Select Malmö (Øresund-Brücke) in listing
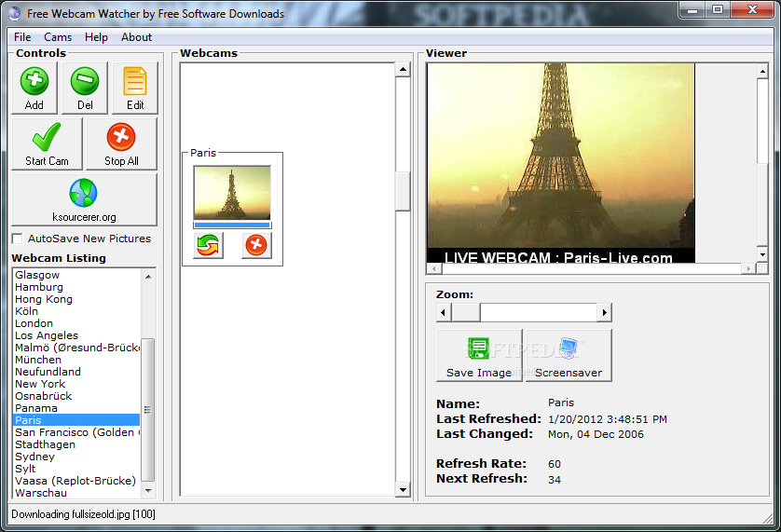The height and width of the screenshot is (532, 781). pos(76,348)
